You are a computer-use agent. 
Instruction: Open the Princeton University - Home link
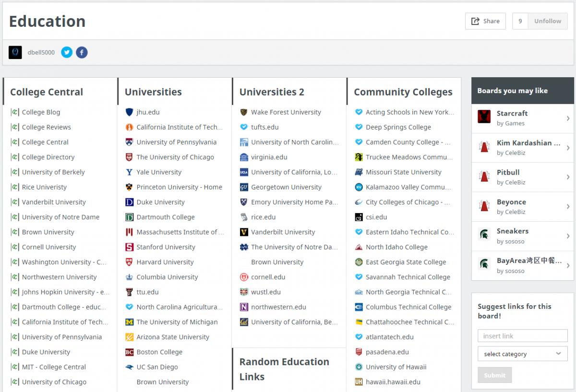[180, 187]
